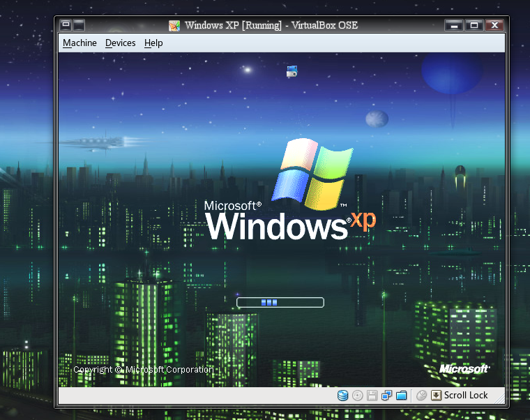Click the floppy disk status icon

tap(372, 396)
